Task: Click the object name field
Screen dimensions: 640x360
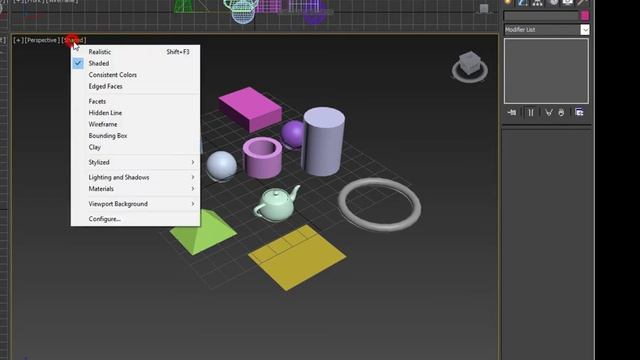Action: (x=541, y=16)
